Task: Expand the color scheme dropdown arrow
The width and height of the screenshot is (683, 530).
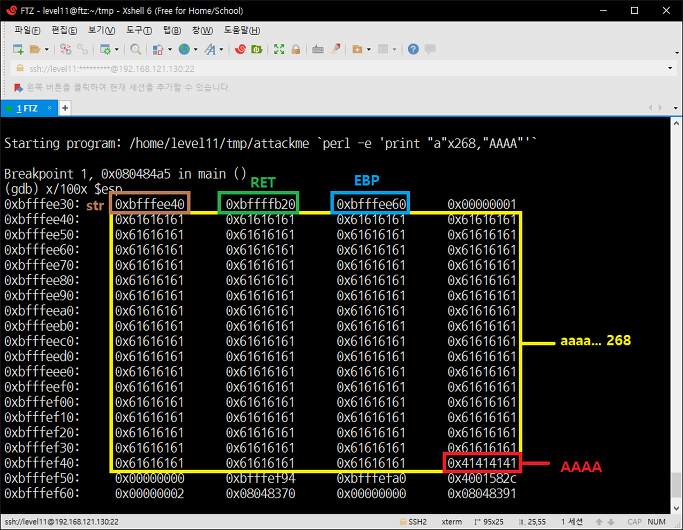Action: pyautogui.click(x=170, y=49)
